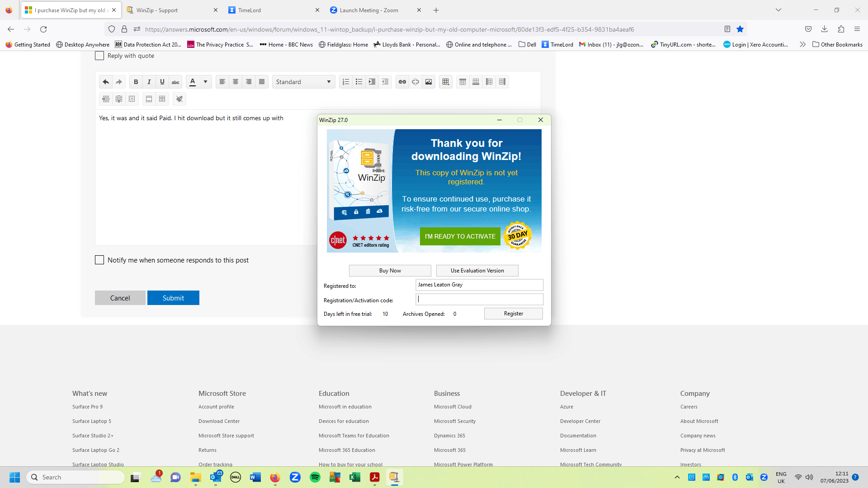Enable Notify me when someone responds
Viewport: 868px width, 488px height.
coord(99,260)
